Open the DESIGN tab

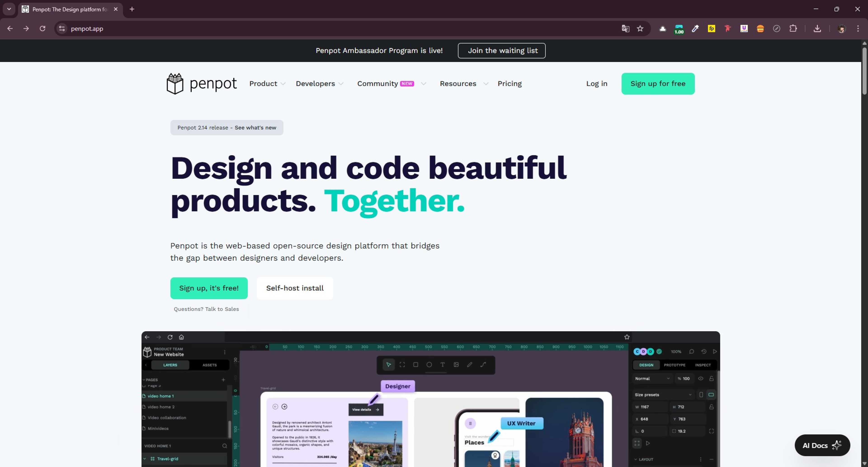[646, 365]
